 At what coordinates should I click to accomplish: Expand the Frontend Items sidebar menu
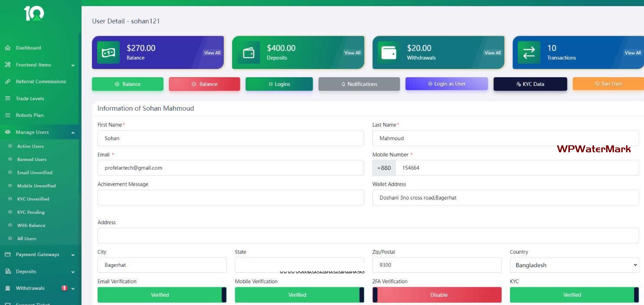pyautogui.click(x=40, y=65)
